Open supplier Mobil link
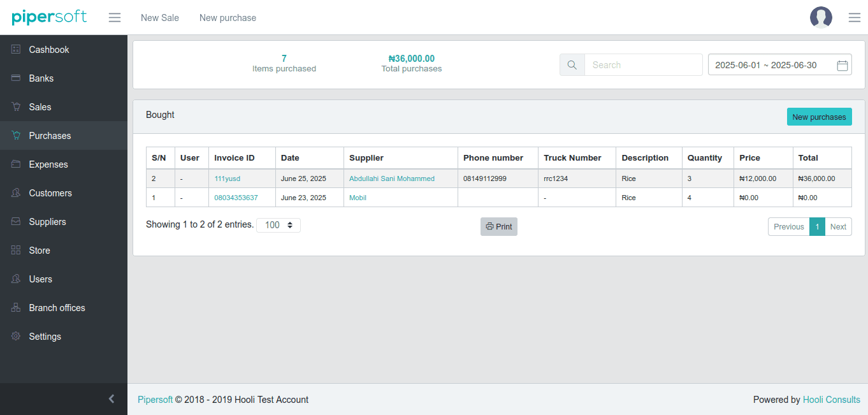 [358, 198]
